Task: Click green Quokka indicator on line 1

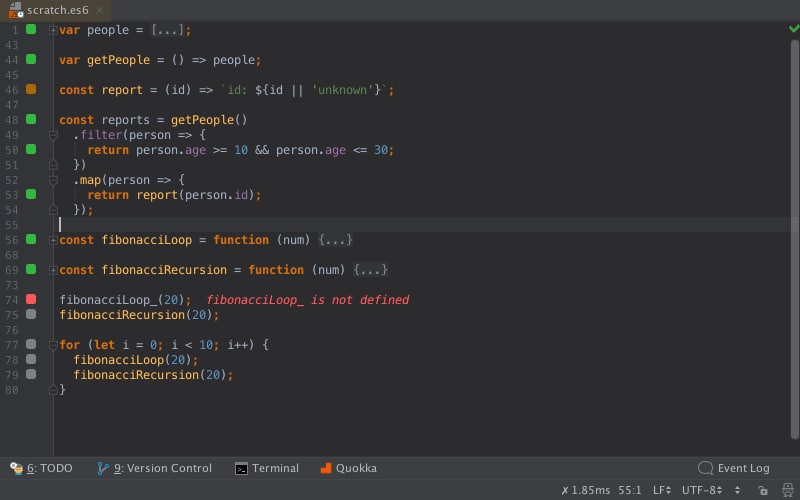Action: point(31,29)
